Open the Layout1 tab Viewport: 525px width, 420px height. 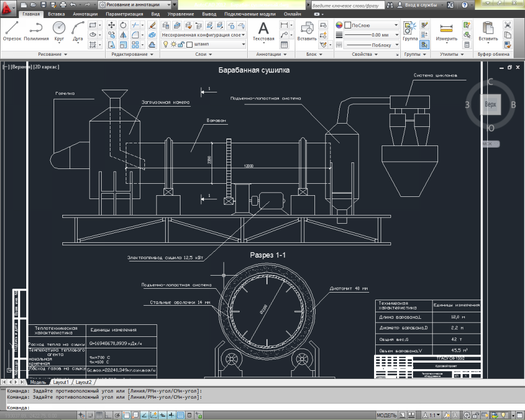coord(61,382)
